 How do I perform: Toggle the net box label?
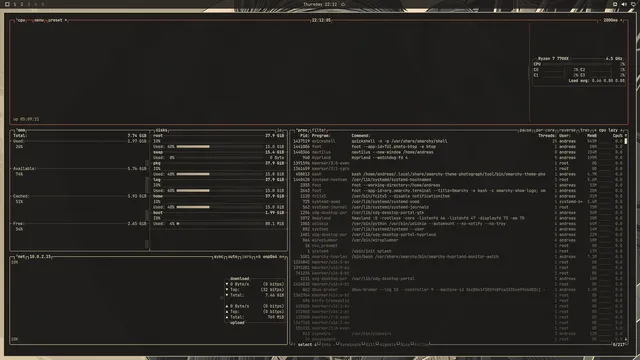click(20, 257)
